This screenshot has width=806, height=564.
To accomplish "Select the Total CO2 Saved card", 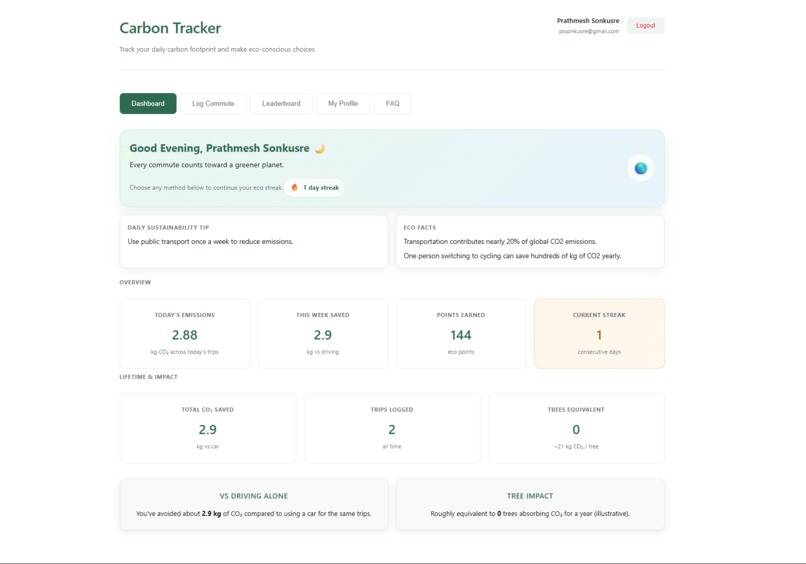I will [208, 428].
